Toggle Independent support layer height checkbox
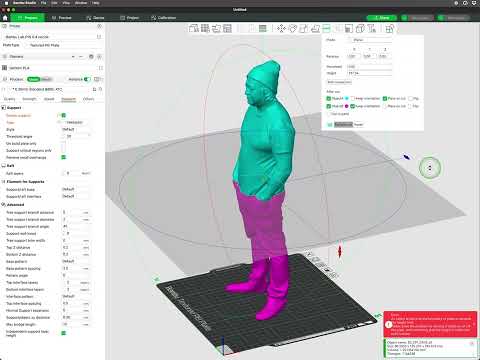The width and height of the screenshot is (480, 360). click(x=64, y=333)
